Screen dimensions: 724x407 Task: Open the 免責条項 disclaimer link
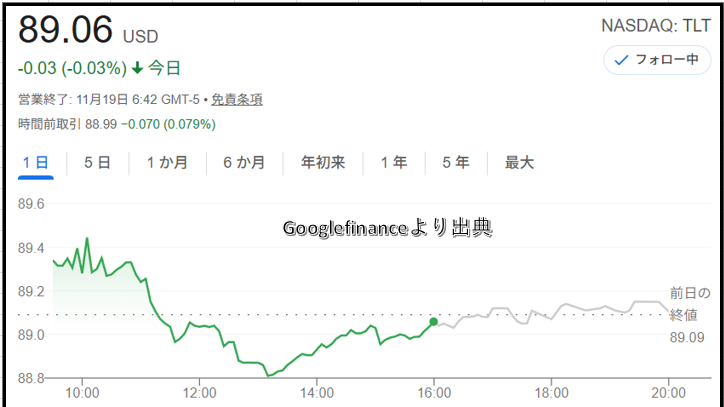(237, 99)
